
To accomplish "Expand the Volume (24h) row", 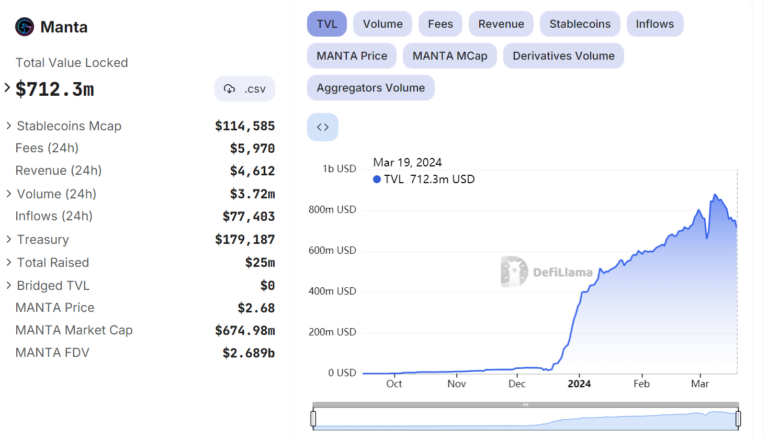I will [x=9, y=194].
